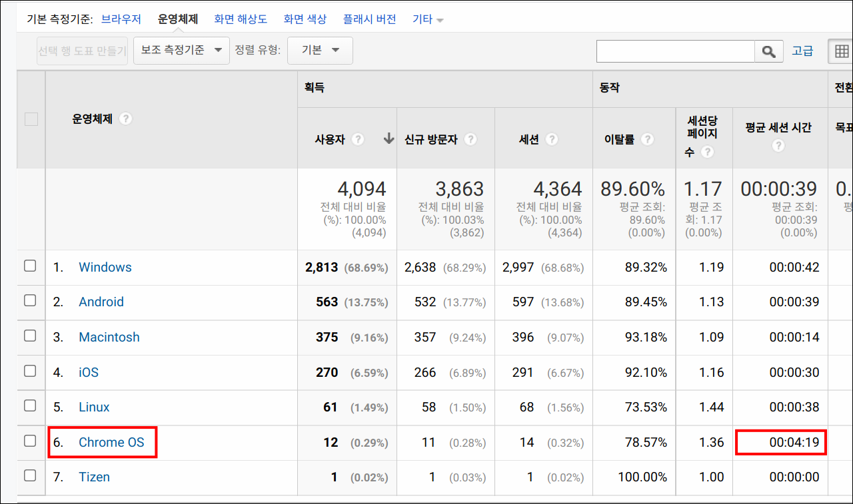This screenshot has height=504, width=853.
Task: Sort by the 이탈률 column header
Action: (x=619, y=140)
